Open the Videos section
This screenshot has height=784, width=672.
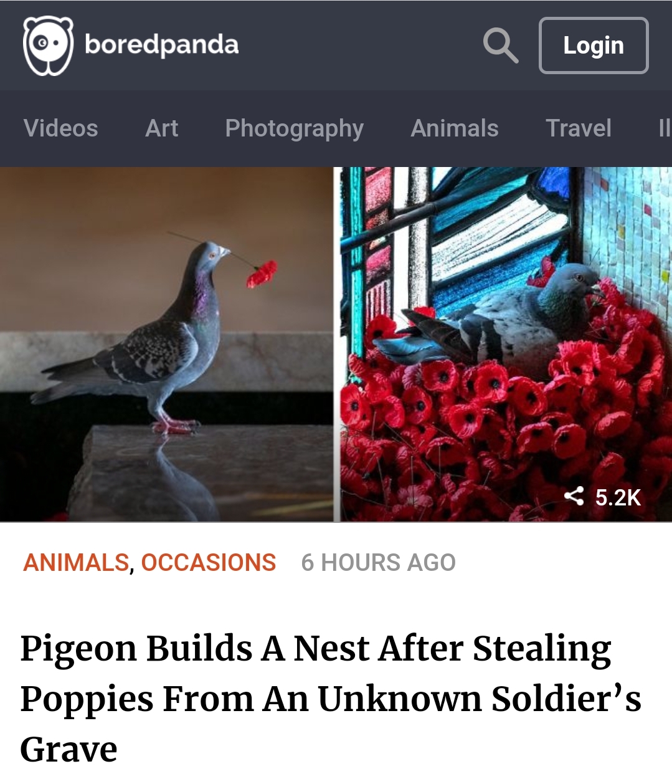pyautogui.click(x=61, y=128)
